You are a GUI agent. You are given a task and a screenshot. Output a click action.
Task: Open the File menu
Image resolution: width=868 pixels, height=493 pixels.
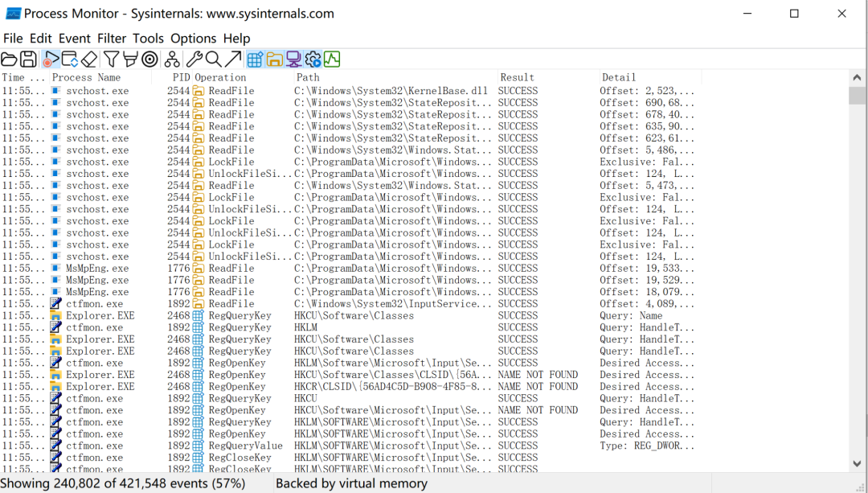point(14,39)
